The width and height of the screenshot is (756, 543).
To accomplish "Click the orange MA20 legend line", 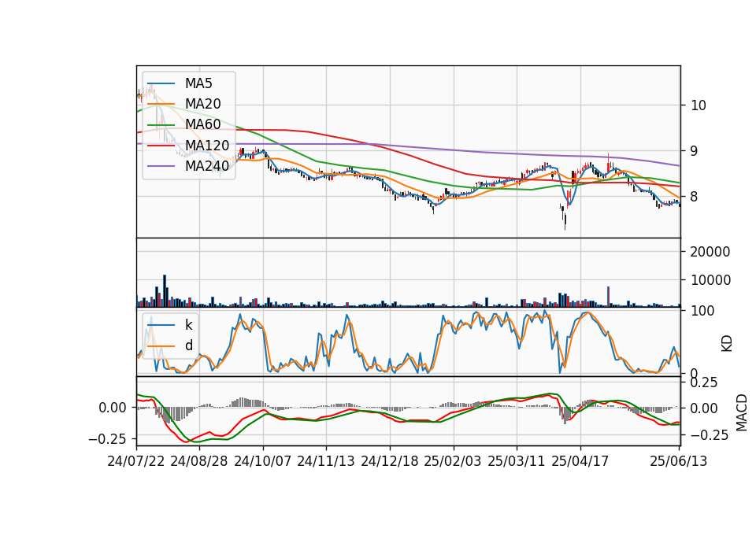I will (161, 104).
